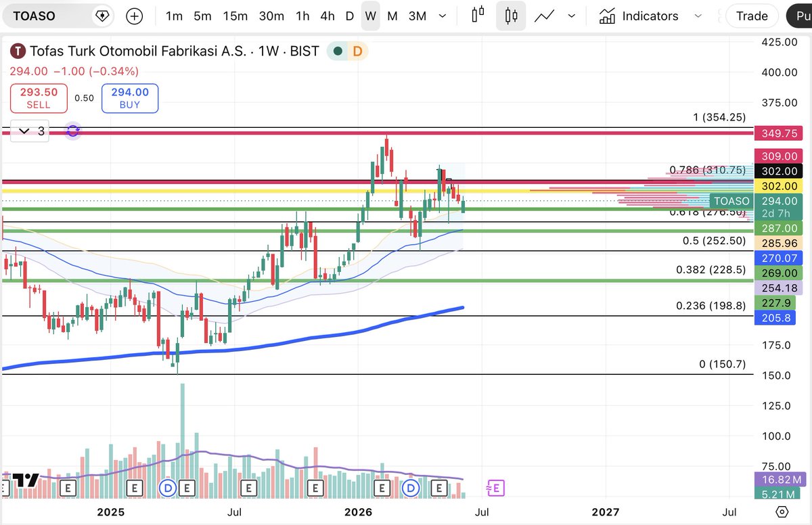Image resolution: width=812 pixels, height=525 pixels.
Task: Click the 309.00 red price label
Action: 778,156
